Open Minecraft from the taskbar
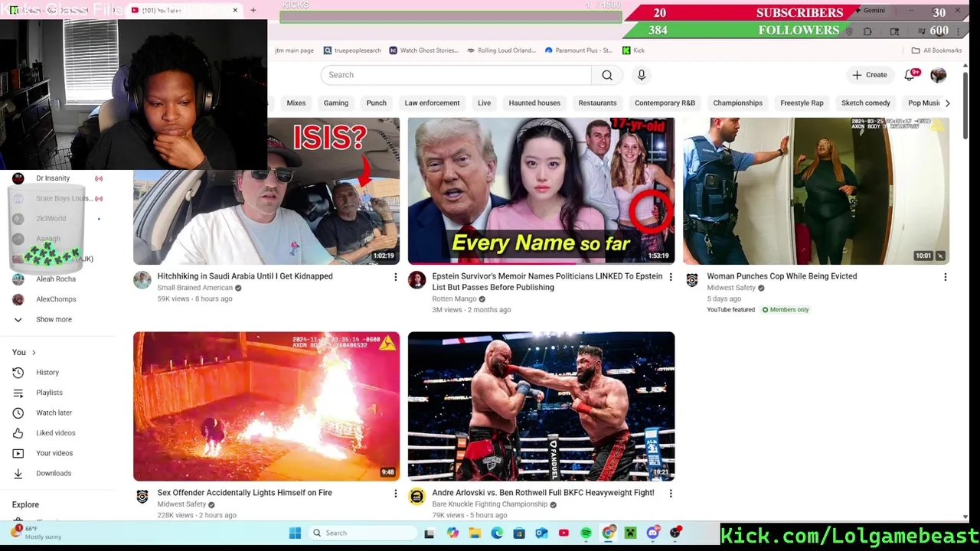Image resolution: width=980 pixels, height=551 pixels. [630, 533]
